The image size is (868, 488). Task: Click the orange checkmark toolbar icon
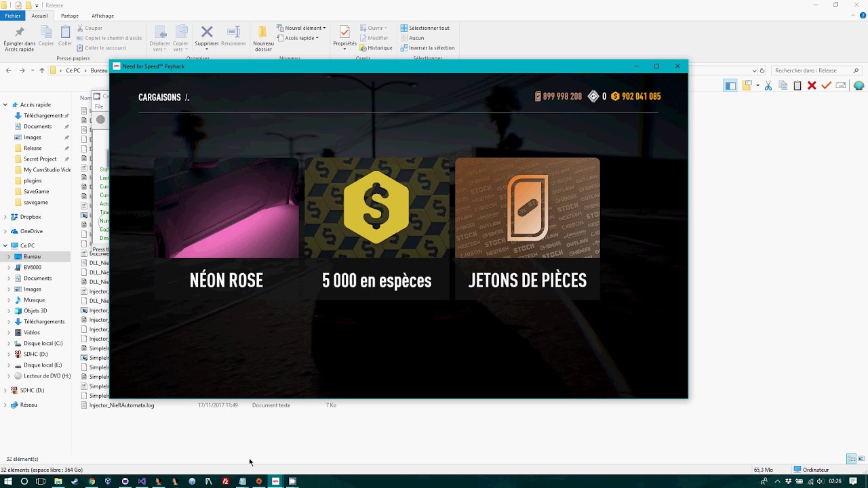pyautogui.click(x=826, y=85)
